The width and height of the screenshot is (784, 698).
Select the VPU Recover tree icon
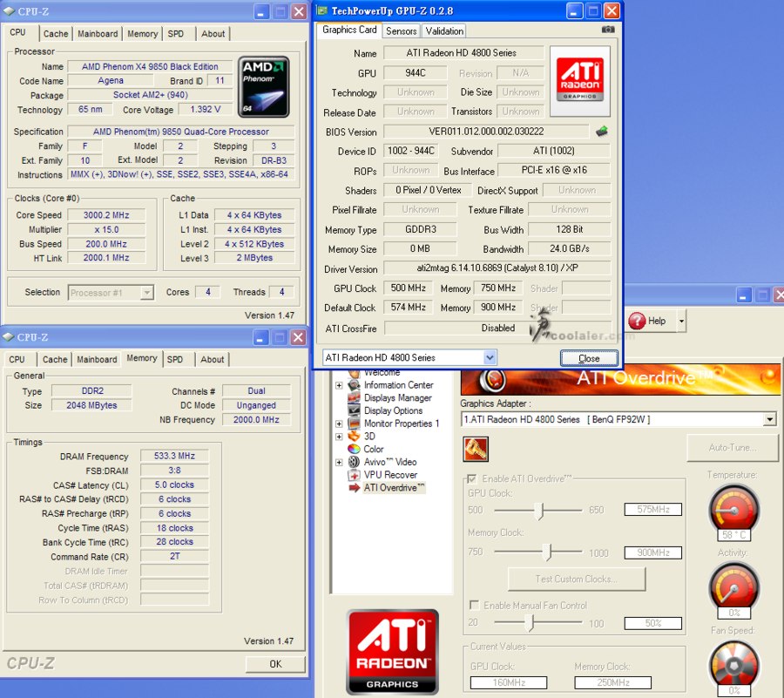tap(354, 475)
